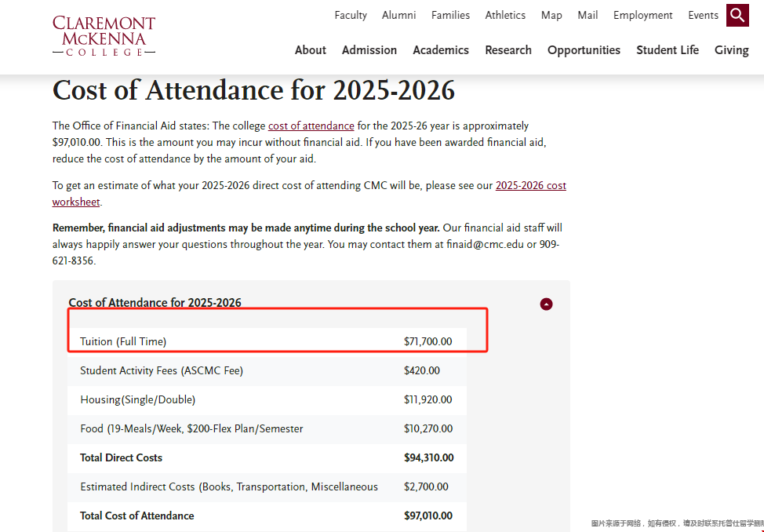Open the Student Life menu
The height and width of the screenshot is (532, 764).
pyautogui.click(x=668, y=50)
